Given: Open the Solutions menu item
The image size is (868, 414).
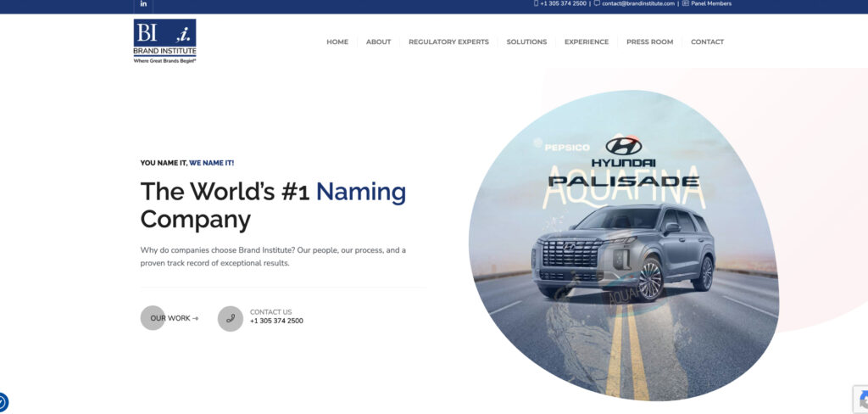Looking at the screenshot, I should [526, 42].
